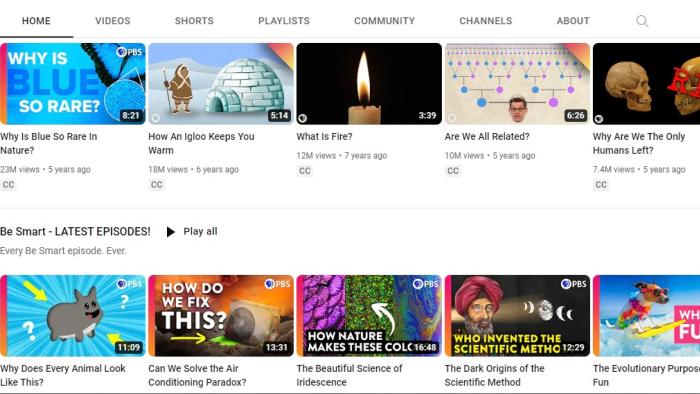Click the surfing dog thumbnail
Viewport: 700px width, 394px height.
point(646,316)
